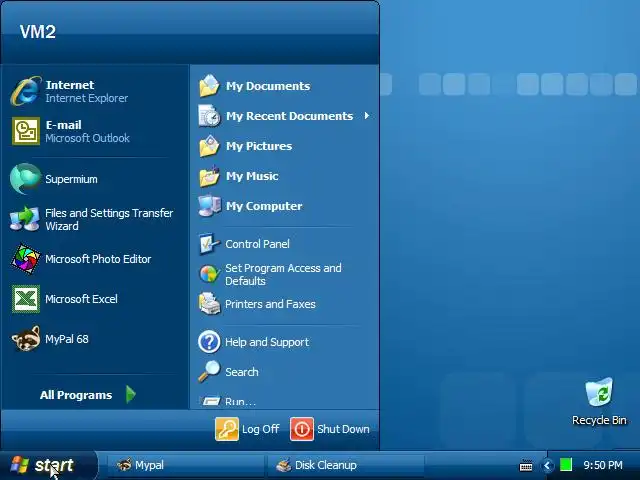Viewport: 640px width, 480px height.
Task: Open Set Program Access and Defaults icon
Action: point(209,274)
